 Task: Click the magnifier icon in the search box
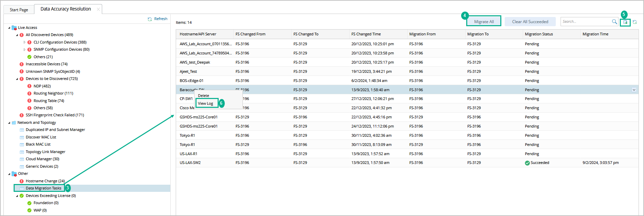click(x=614, y=22)
